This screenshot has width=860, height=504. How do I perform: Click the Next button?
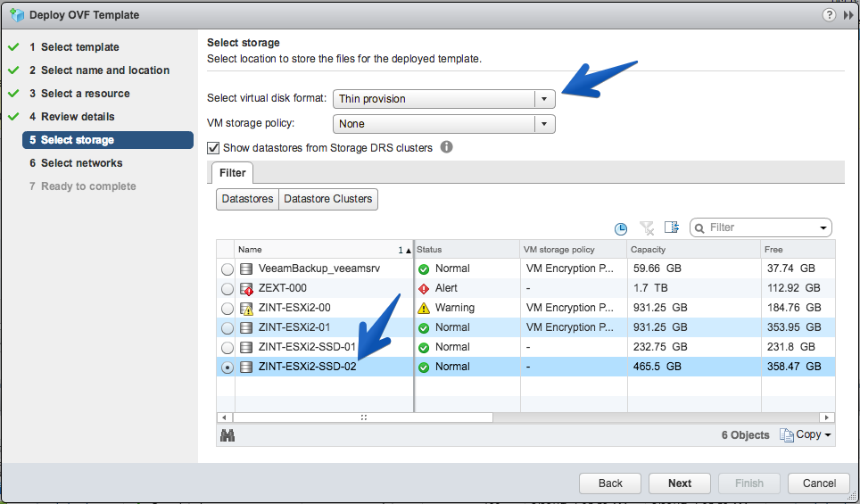pyautogui.click(x=680, y=483)
